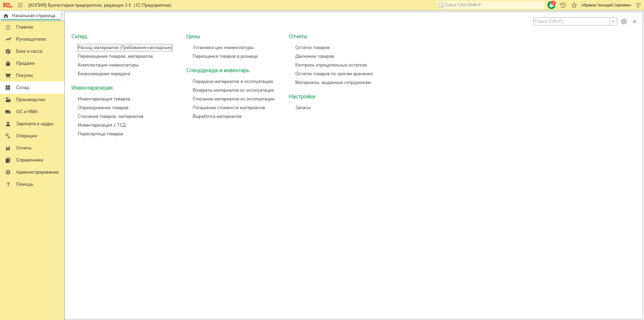Image resolution: width=644 pixels, height=320 pixels.
Task: Open section settings gear icon
Action: click(x=624, y=21)
